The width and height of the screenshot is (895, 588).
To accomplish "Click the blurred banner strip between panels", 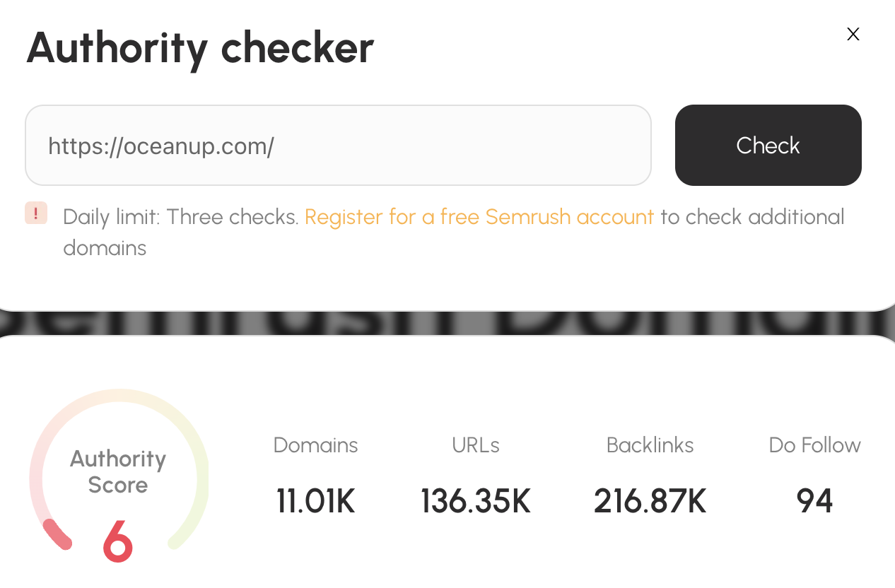I will [x=447, y=324].
